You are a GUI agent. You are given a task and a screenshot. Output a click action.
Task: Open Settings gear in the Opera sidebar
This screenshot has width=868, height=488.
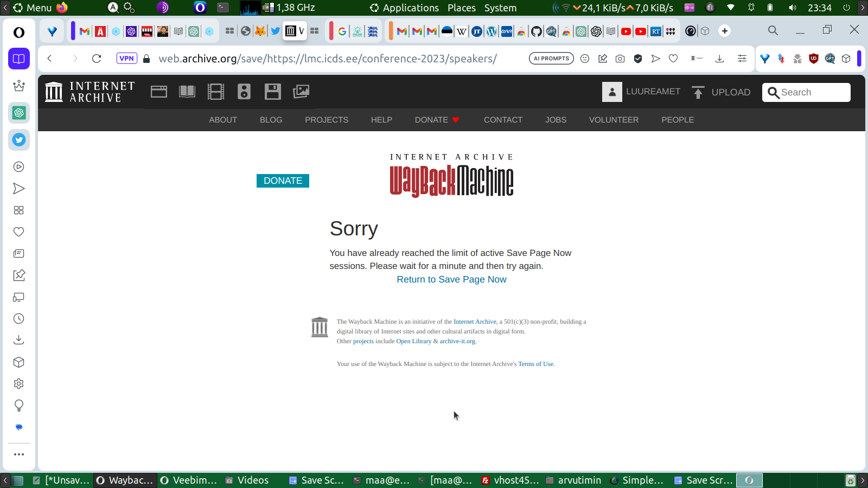[19, 384]
